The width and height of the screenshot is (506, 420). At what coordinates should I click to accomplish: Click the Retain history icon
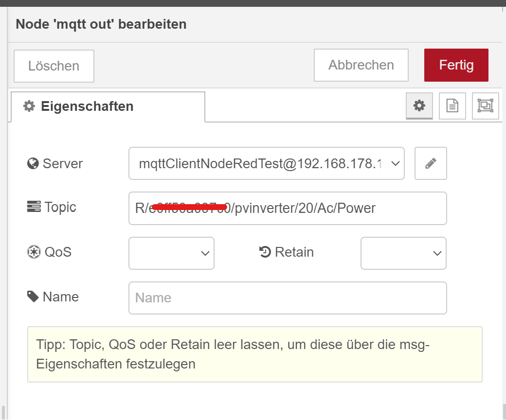click(x=265, y=252)
